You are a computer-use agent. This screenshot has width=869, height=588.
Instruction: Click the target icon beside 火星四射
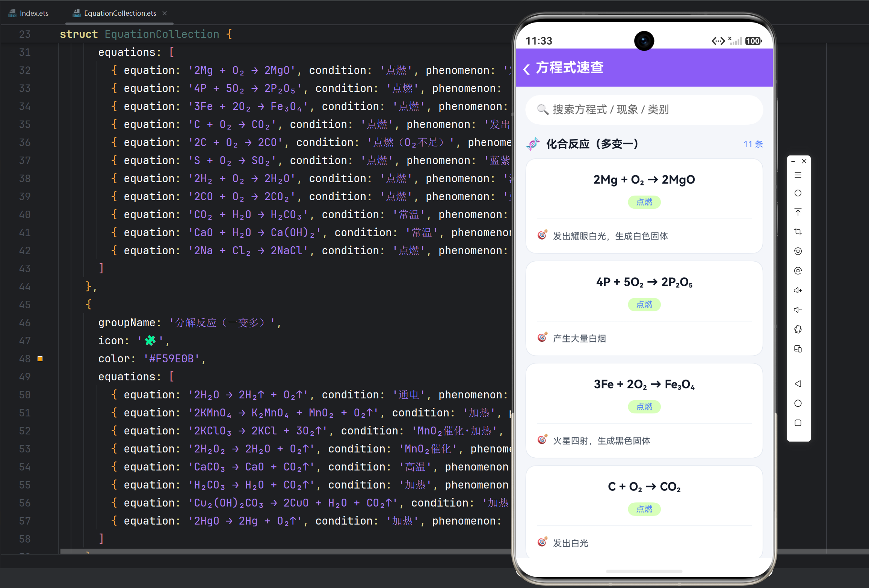(542, 440)
